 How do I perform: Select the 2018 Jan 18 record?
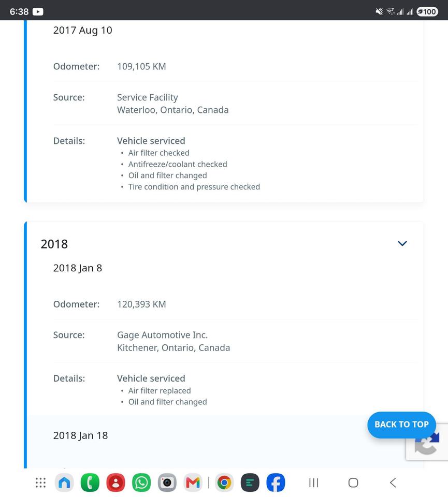point(80,435)
